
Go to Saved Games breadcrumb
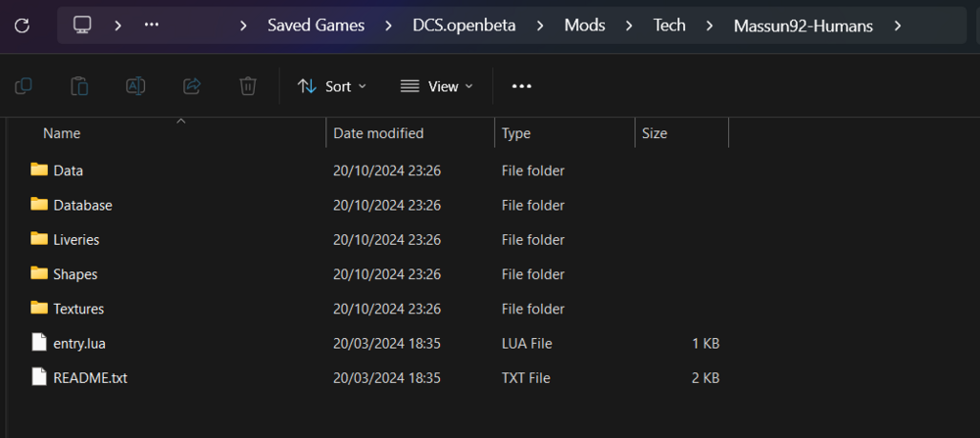tap(314, 25)
